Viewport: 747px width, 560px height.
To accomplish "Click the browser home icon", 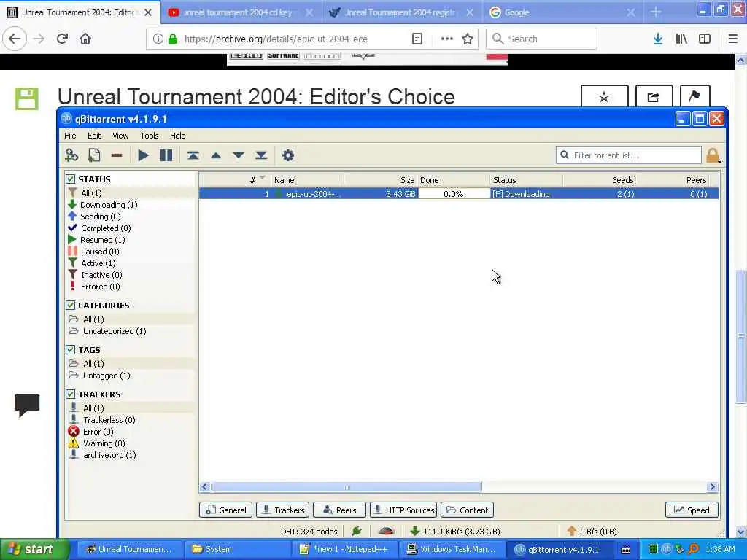I will point(85,39).
